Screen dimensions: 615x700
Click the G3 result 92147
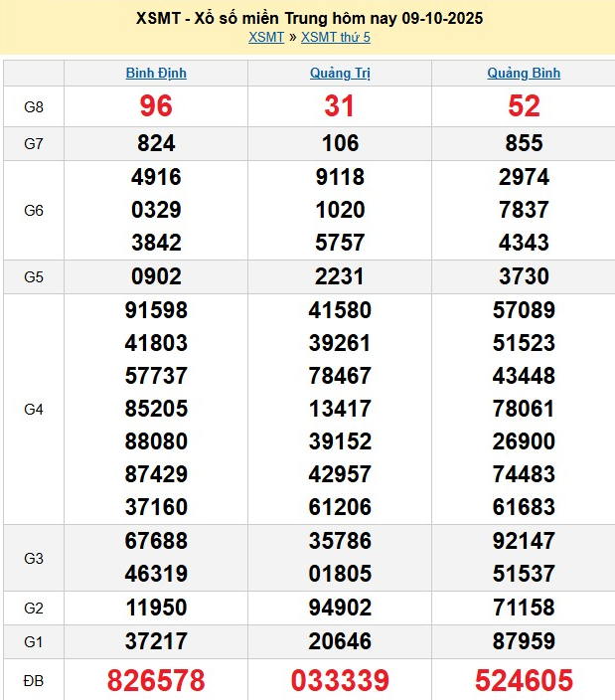(524, 541)
